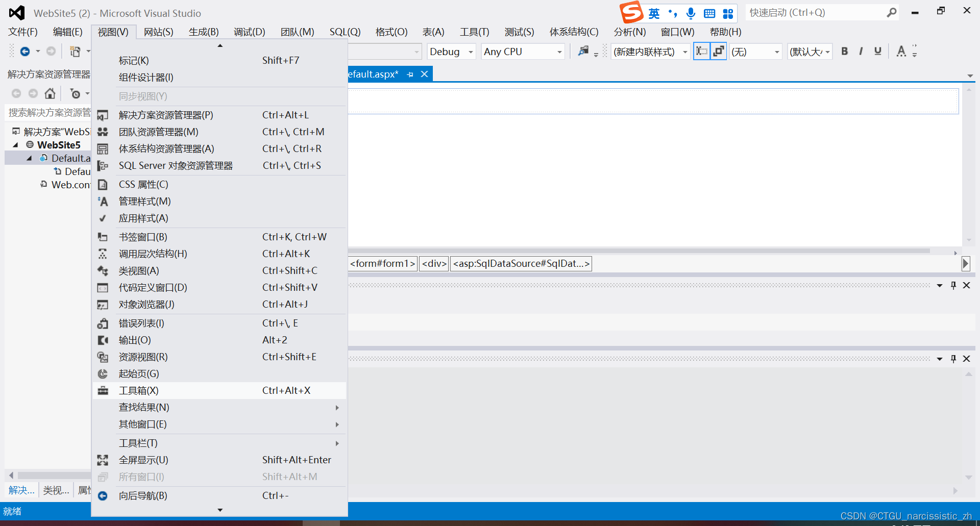The image size is (980, 526).
Task: Click the 向后导航 blue arrow icon
Action: (103, 495)
